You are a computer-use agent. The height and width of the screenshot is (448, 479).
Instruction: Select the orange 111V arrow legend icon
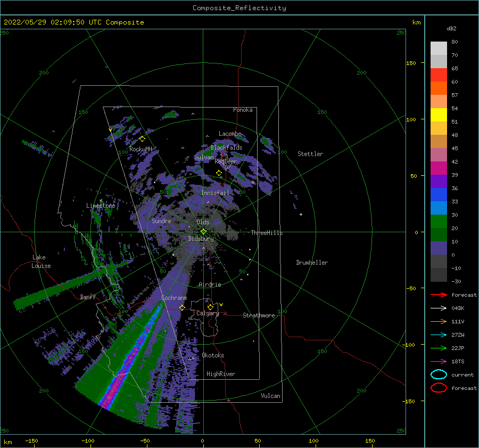click(x=439, y=321)
